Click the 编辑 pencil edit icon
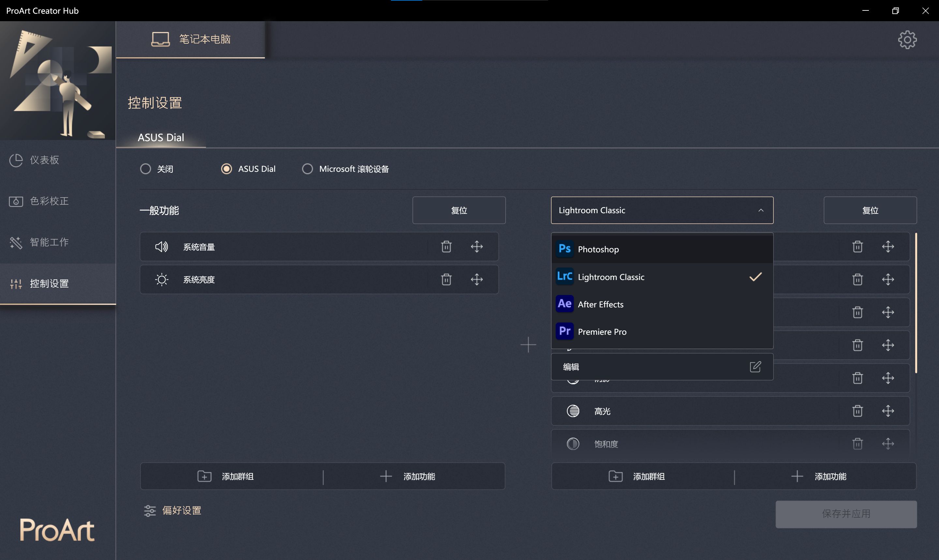The height and width of the screenshot is (560, 939). tap(755, 367)
